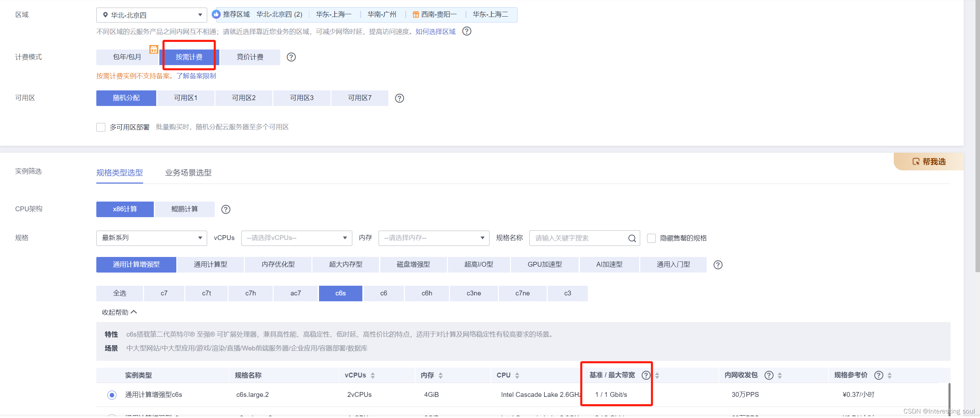Image resolution: width=980 pixels, height=418 pixels.
Task: Click help icon in 基准/最大带宽 column header
Action: (645, 375)
